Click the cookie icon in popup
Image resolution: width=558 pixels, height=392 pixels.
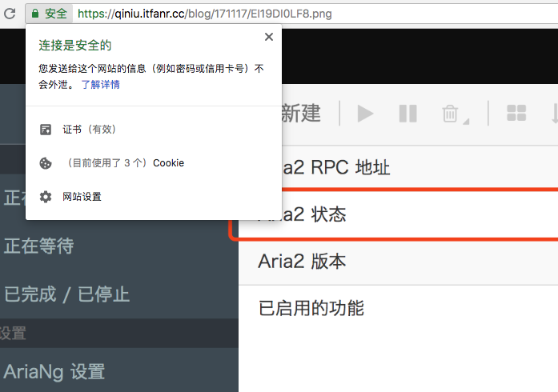(46, 163)
